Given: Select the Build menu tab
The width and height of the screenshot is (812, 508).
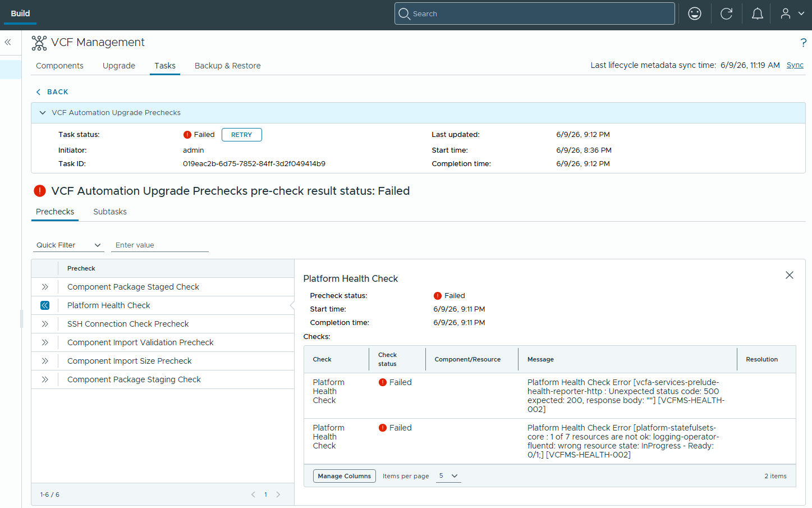Looking at the screenshot, I should [x=20, y=13].
